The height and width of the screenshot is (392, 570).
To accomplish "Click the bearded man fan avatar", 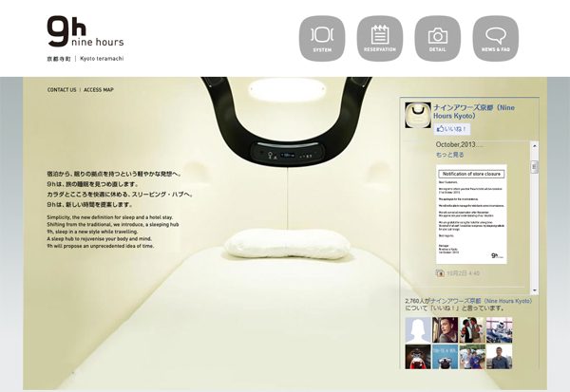I will click(x=445, y=330).
